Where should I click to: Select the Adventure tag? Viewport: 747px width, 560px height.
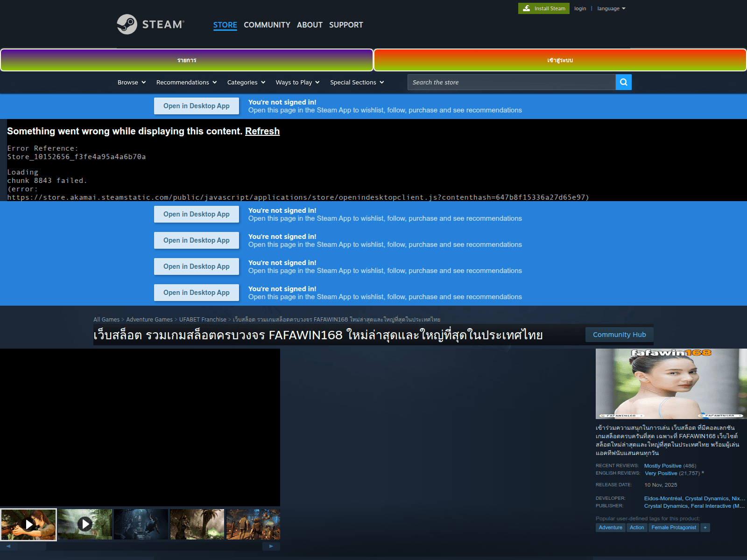pos(611,527)
